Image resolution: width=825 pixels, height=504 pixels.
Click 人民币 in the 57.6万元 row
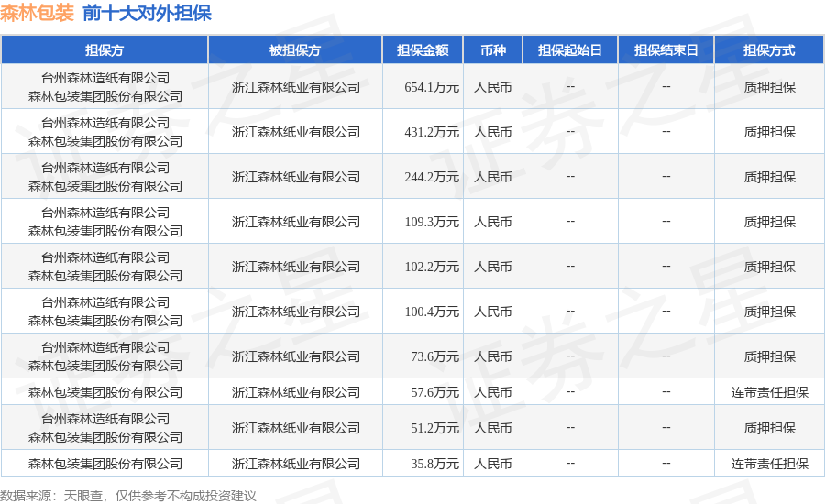click(492, 392)
